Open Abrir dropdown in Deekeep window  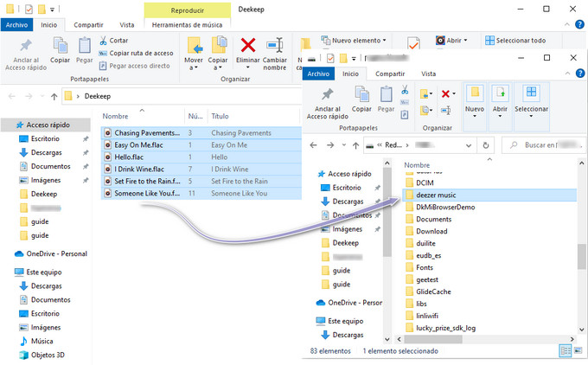(452, 40)
